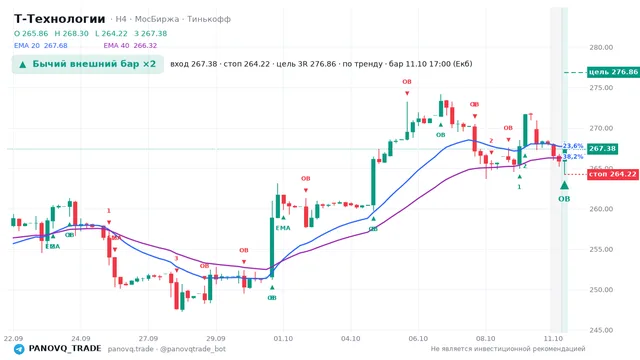Click the current price tag 267.38
640x360 pixels.
pyautogui.click(x=602, y=149)
